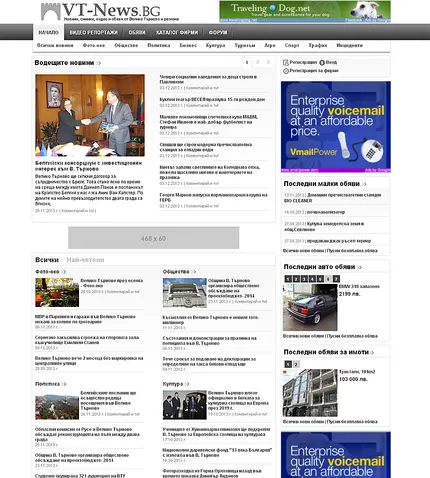Select the Инциденти category link
Image resolution: width=430 pixels, height=478 pixels.
[349, 45]
